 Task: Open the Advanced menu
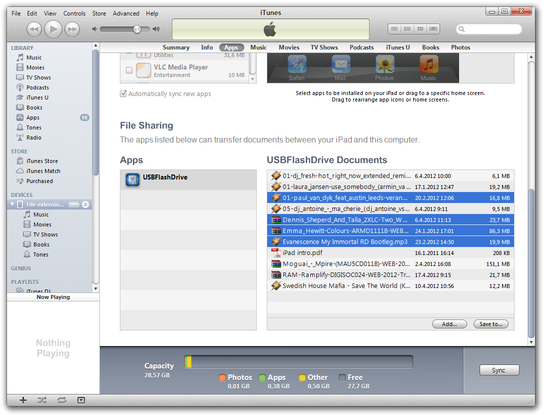tap(126, 14)
